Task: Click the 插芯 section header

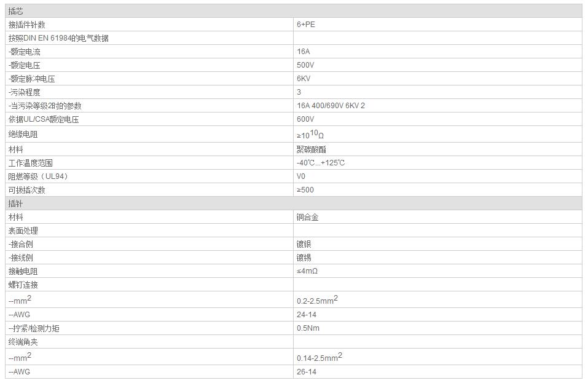Action: [294, 11]
